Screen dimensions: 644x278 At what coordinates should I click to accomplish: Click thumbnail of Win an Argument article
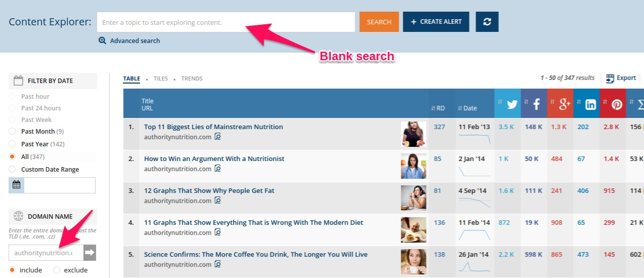[x=414, y=166]
